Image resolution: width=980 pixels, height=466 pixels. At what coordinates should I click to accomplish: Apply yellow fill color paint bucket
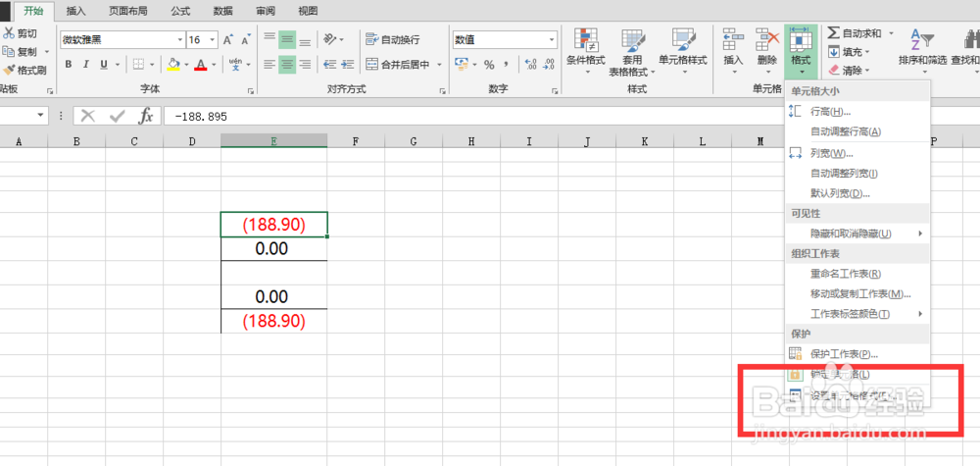173,65
